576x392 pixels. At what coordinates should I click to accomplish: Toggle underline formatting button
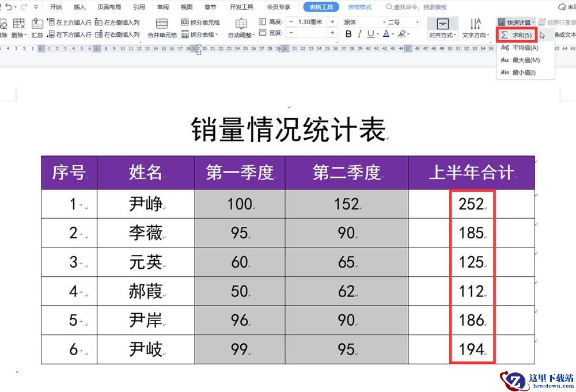click(x=369, y=35)
